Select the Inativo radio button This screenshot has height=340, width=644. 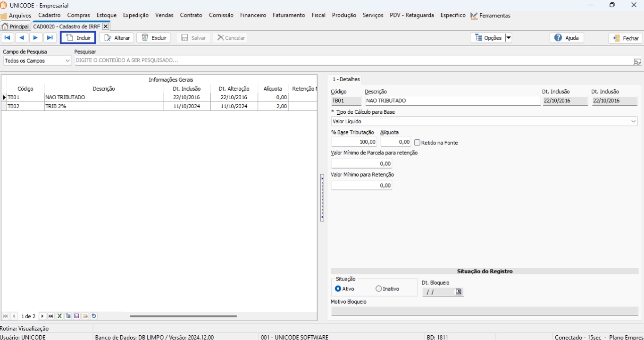pyautogui.click(x=379, y=289)
